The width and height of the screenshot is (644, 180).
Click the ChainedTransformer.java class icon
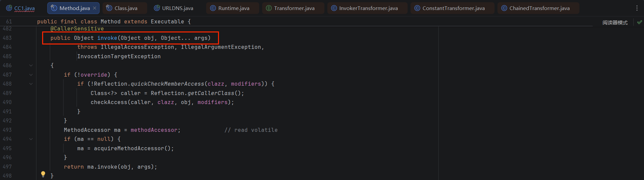(x=504, y=8)
